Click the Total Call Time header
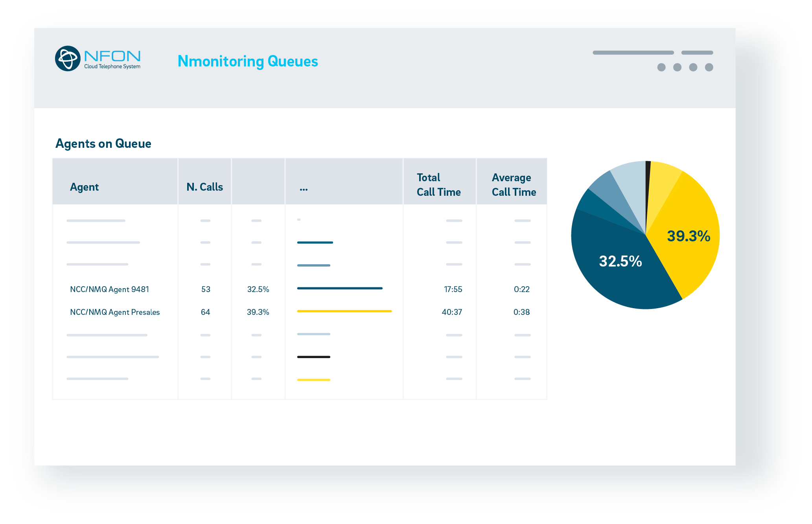 click(x=438, y=185)
